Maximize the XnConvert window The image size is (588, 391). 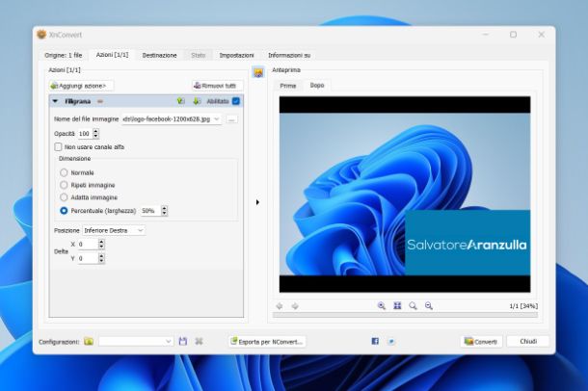513,35
